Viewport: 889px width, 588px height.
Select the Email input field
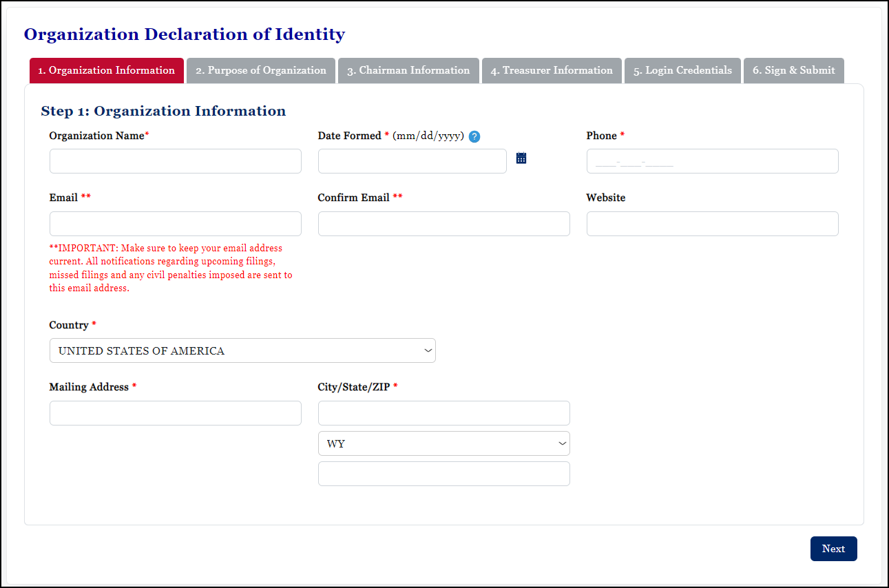175,223
